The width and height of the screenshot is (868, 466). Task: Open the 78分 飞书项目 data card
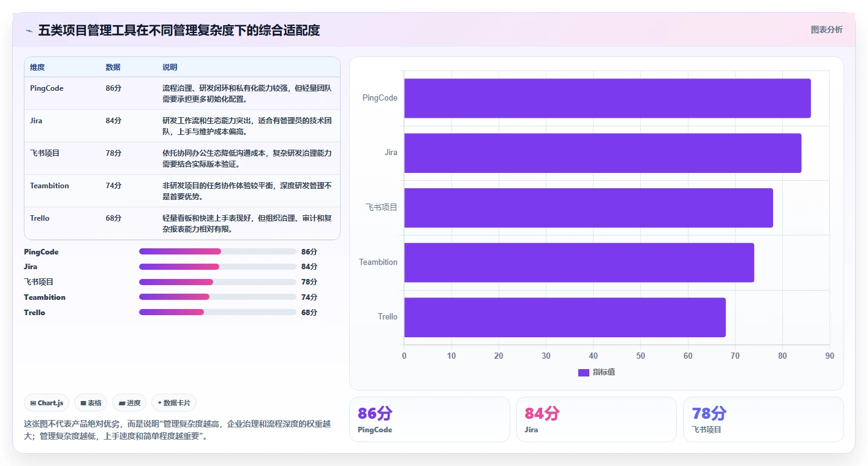pyautogui.click(x=763, y=419)
